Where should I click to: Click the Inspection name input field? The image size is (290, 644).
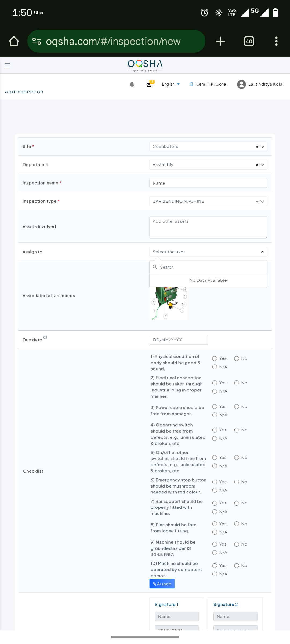point(208,183)
